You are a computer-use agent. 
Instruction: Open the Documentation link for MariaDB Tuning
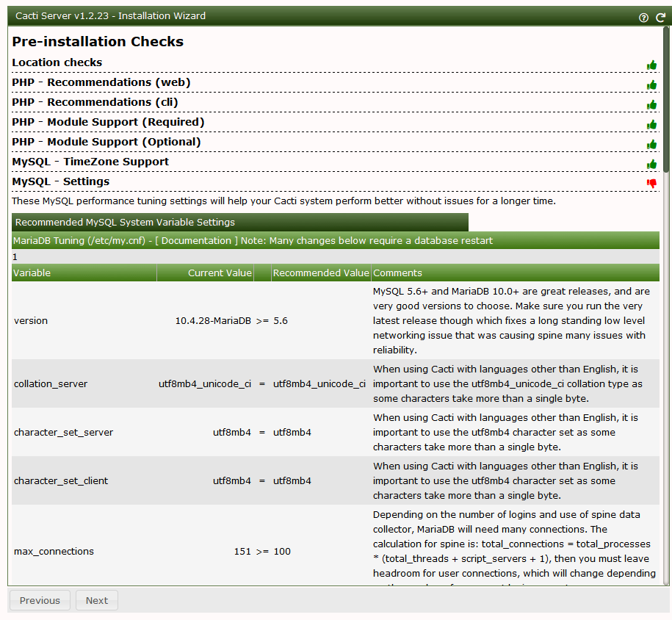196,240
